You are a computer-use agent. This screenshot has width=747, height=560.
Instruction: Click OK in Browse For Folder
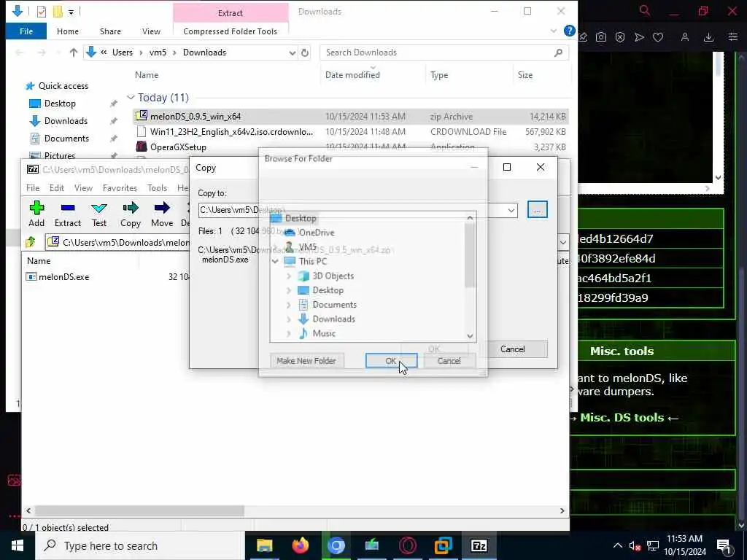(x=391, y=361)
